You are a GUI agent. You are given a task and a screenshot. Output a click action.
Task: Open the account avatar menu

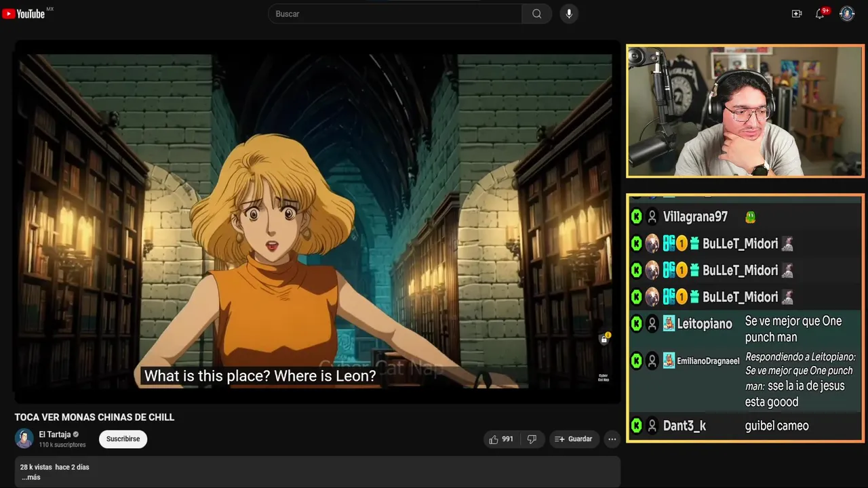[x=847, y=14]
